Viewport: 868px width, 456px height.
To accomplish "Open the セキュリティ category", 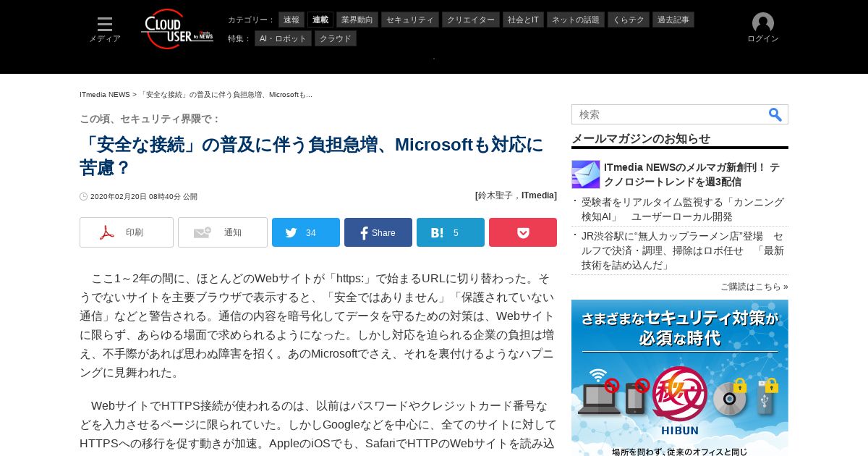I will (410, 20).
